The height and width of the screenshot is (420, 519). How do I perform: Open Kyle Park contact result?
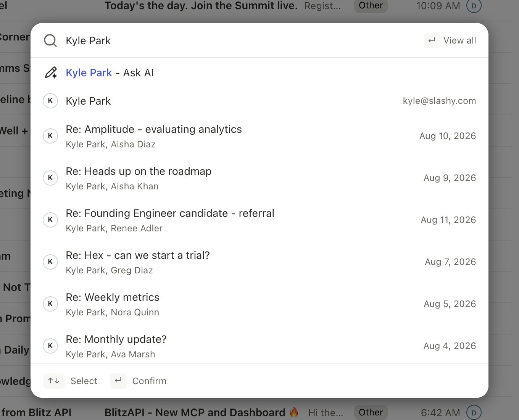click(x=259, y=101)
